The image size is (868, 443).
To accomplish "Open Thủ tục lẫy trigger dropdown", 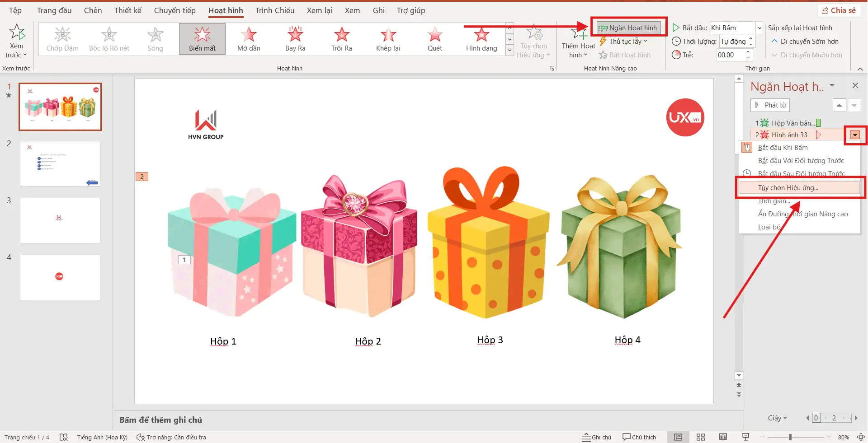I will click(x=624, y=42).
